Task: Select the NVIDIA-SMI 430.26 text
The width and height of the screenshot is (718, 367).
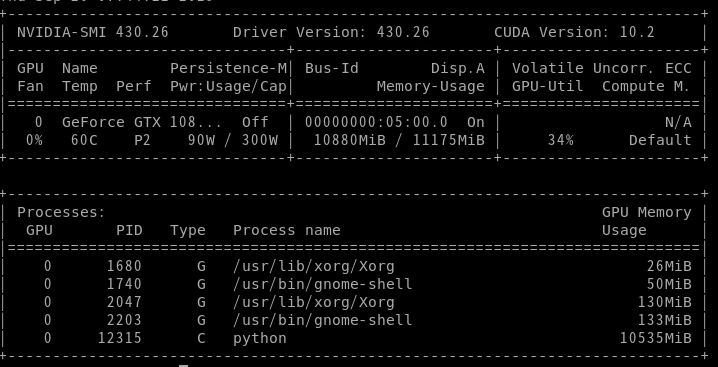Action: coord(93,32)
